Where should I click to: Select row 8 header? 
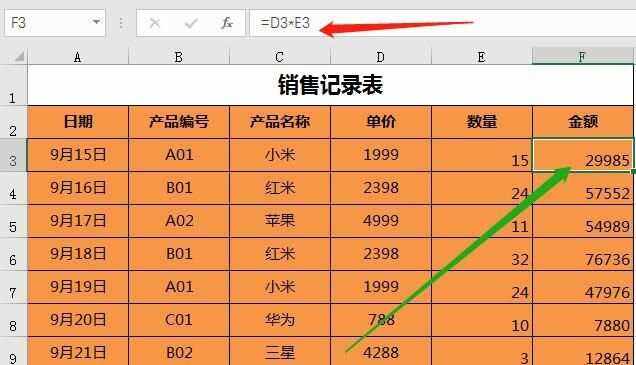pos(13,320)
